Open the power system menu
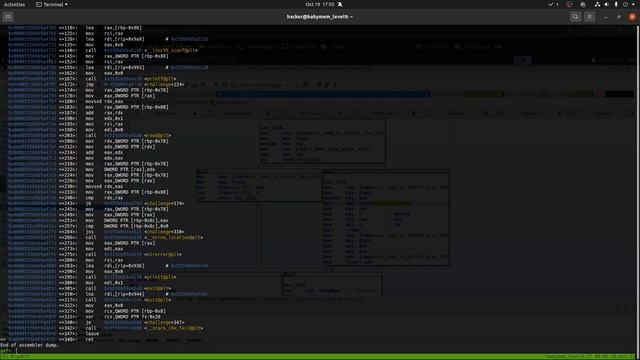640x360 pixels. pyautogui.click(x=628, y=4)
